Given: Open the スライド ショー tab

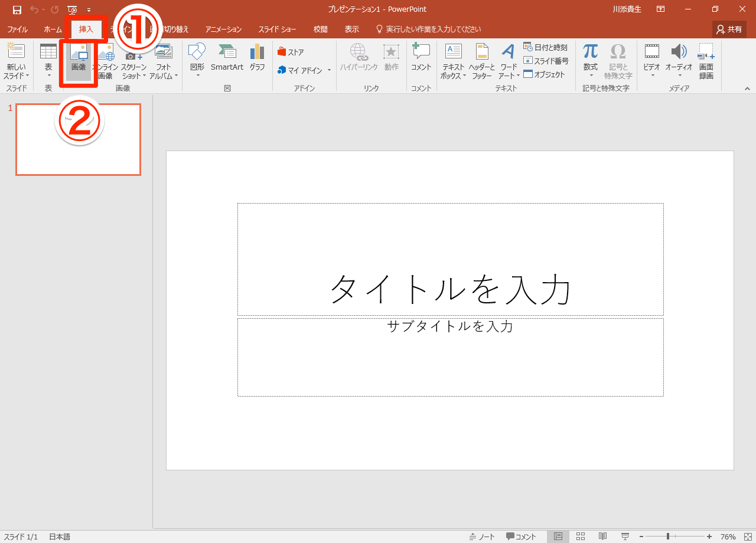Looking at the screenshot, I should 277,29.
